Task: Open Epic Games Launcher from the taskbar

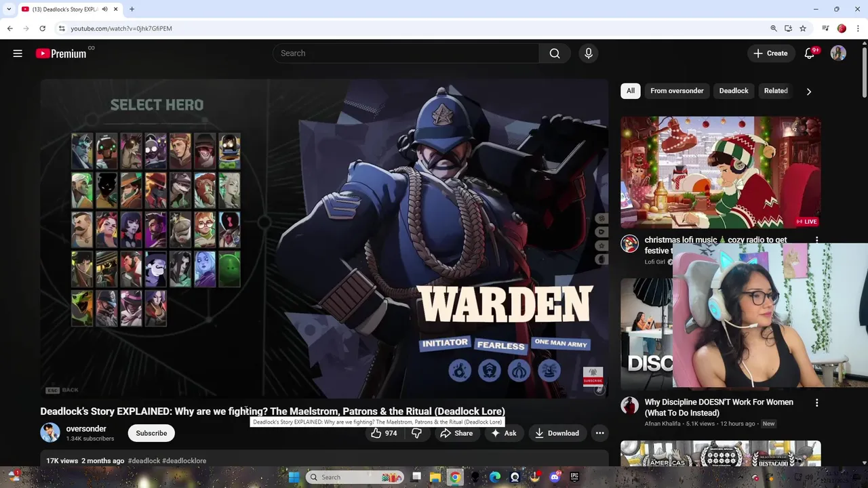Action: coord(574,477)
